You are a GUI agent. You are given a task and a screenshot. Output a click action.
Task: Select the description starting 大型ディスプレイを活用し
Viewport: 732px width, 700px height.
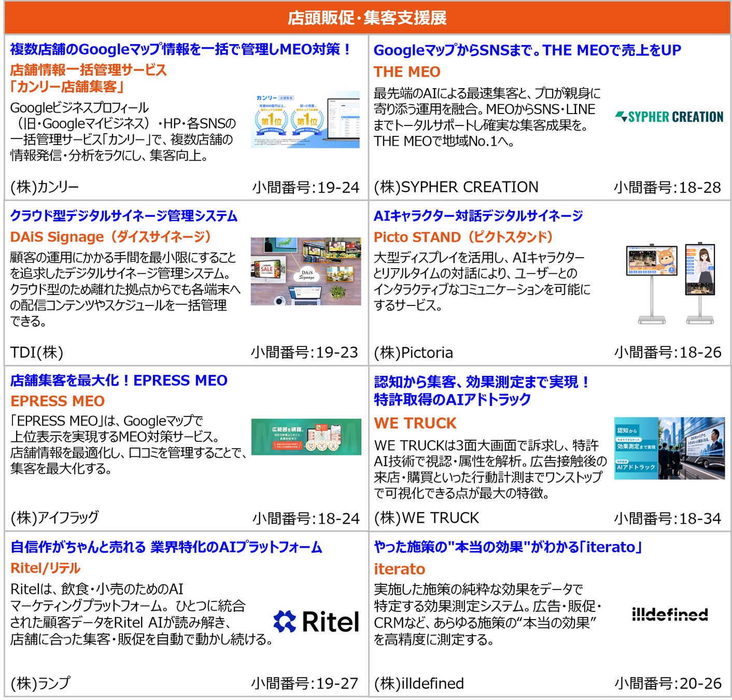pos(482,282)
